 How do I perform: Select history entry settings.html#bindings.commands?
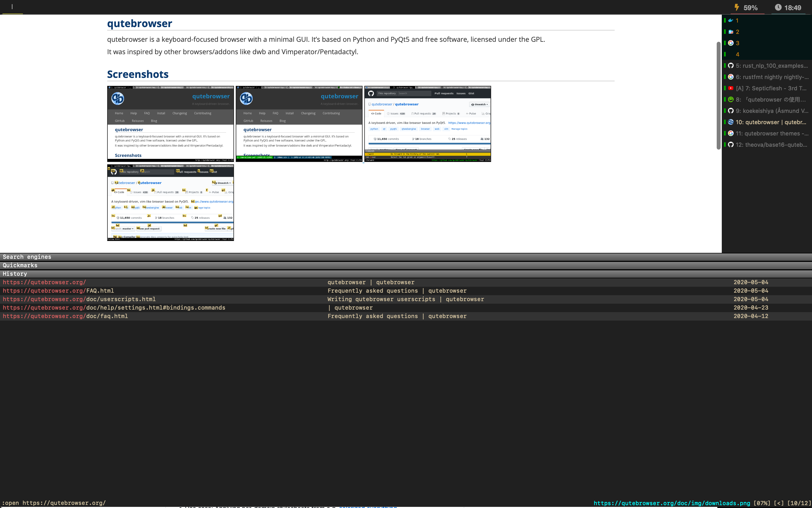click(406, 307)
